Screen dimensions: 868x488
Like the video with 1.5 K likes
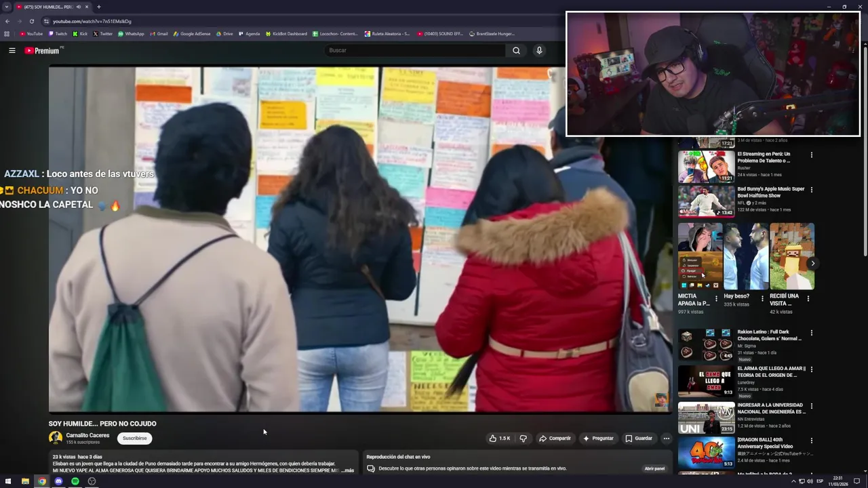tap(500, 439)
